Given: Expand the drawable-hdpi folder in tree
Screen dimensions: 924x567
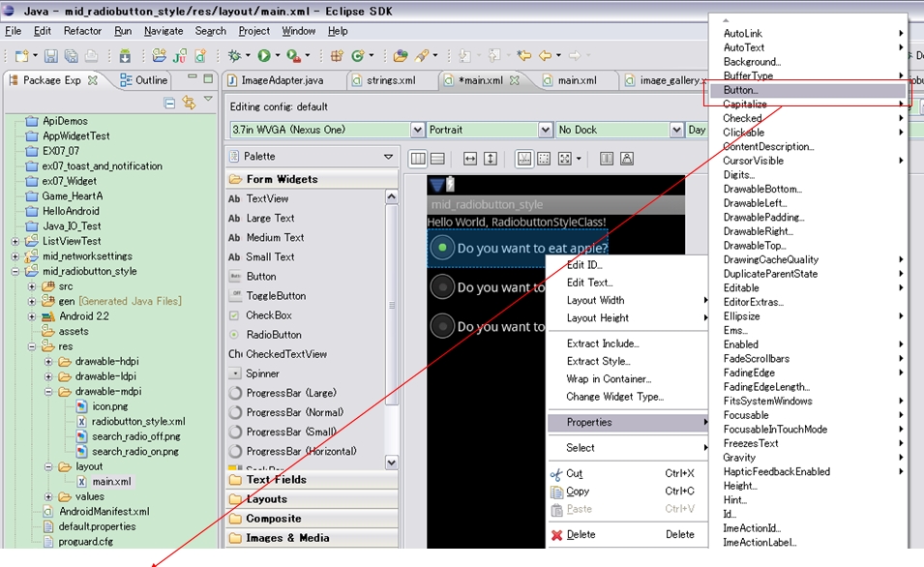Looking at the screenshot, I should coord(48,362).
